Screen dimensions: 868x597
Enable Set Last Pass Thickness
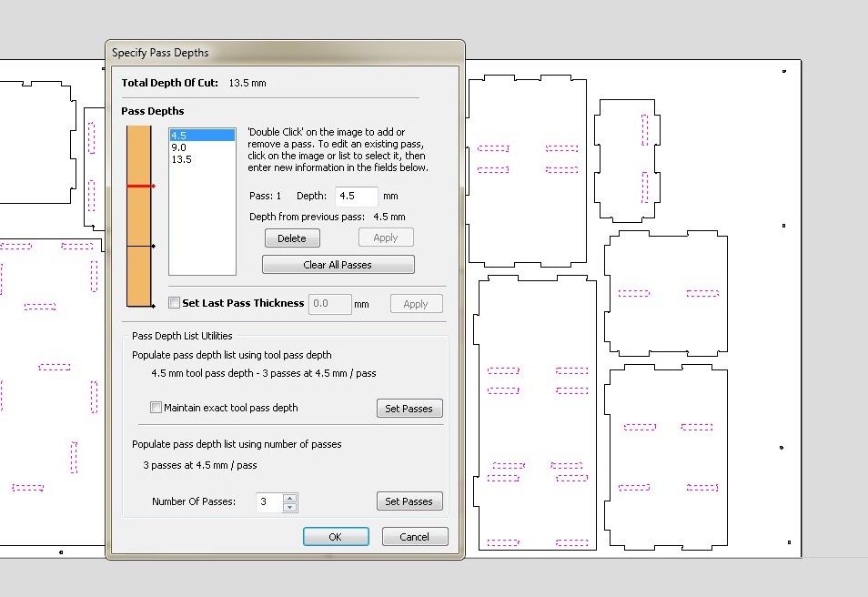[174, 303]
